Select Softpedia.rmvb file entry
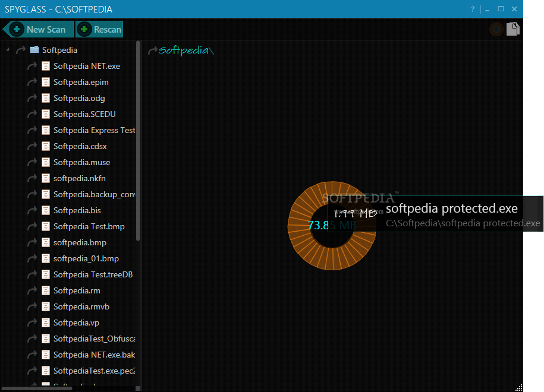The width and height of the screenshot is (544, 392). pyautogui.click(x=81, y=306)
